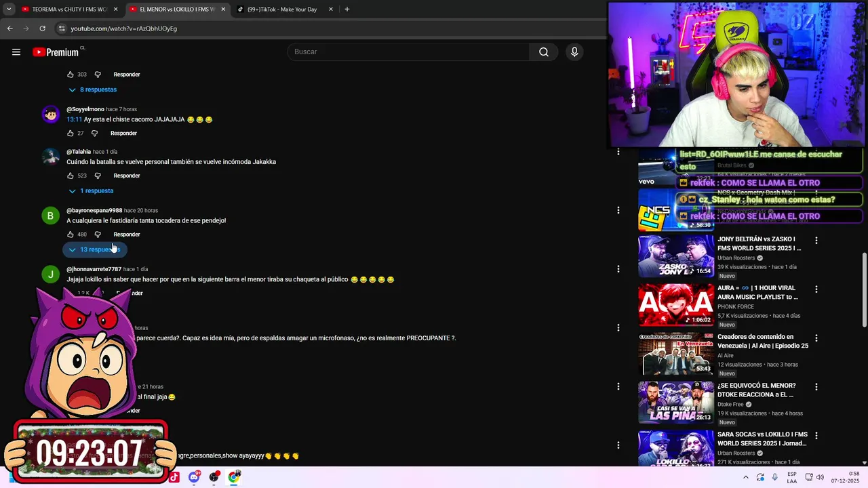Reply to @Soyyelmono's comment

[123, 134]
